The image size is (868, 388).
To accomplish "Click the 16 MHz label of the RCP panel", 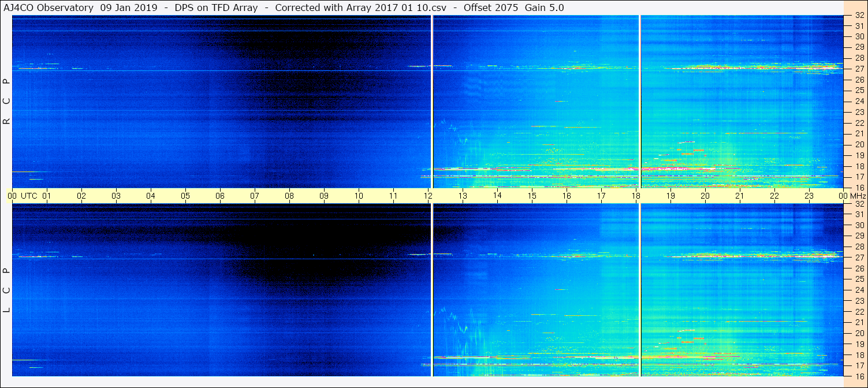I will click(x=859, y=188).
